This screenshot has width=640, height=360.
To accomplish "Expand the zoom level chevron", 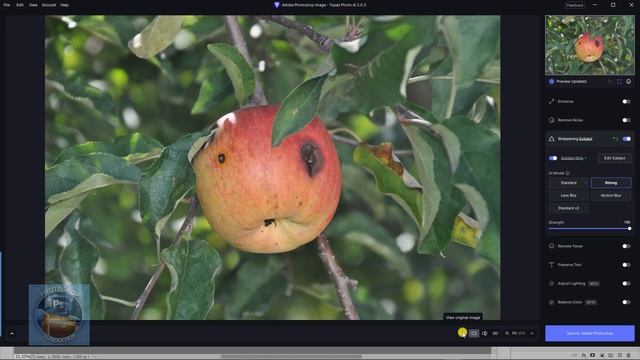I will pyautogui.click(x=532, y=333).
